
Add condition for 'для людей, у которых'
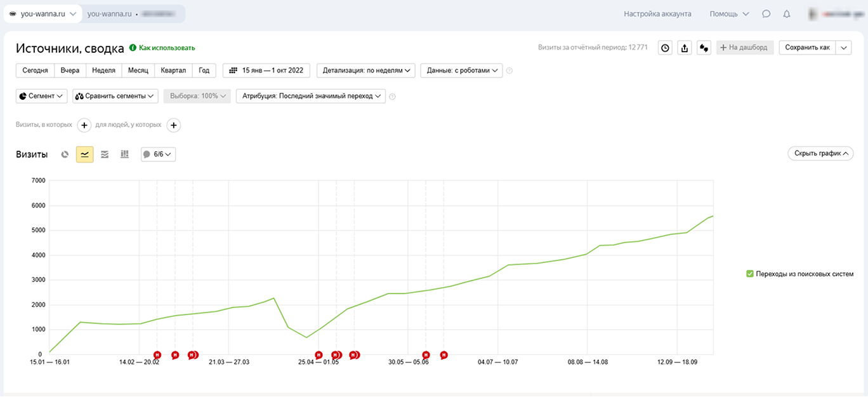tap(174, 125)
